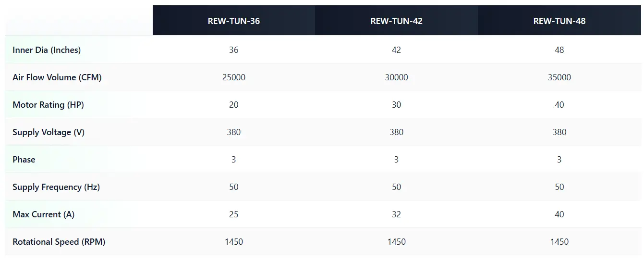The height and width of the screenshot is (263, 644).
Task: Select the 30000 air flow cell
Action: click(x=396, y=77)
